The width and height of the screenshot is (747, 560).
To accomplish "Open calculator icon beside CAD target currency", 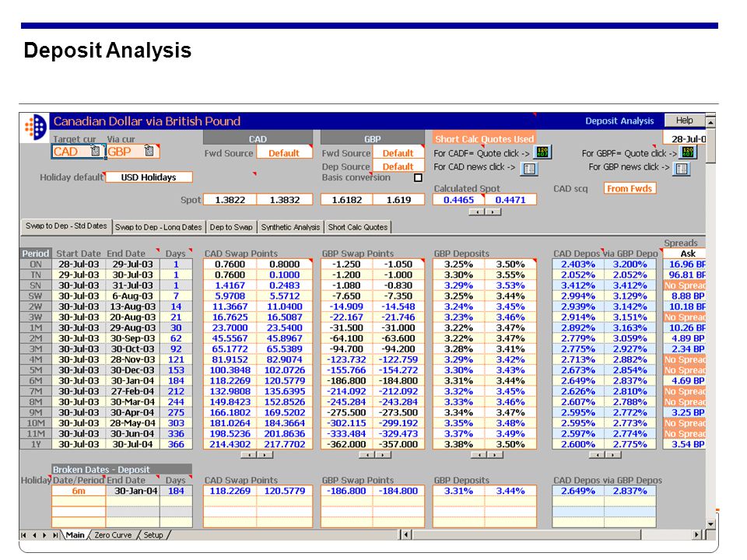I will 95,152.
